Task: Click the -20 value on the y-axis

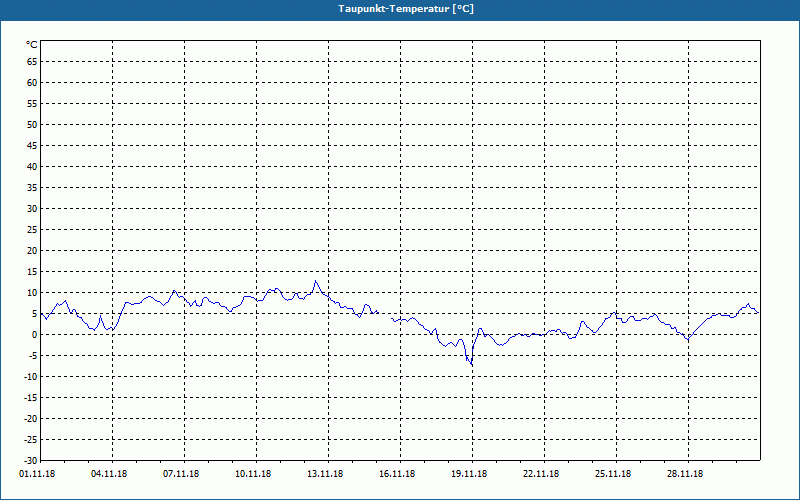Action: [31, 419]
